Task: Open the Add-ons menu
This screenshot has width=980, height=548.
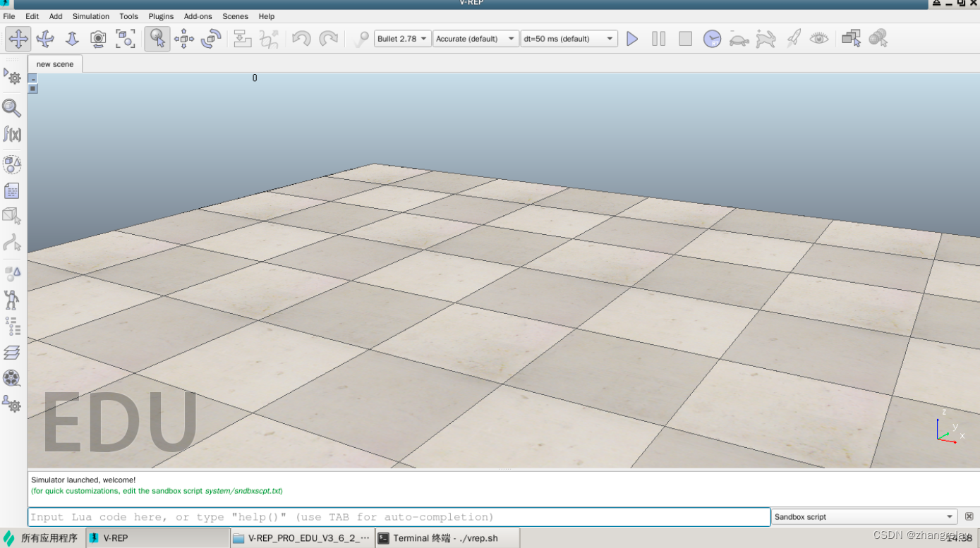Action: click(x=198, y=16)
